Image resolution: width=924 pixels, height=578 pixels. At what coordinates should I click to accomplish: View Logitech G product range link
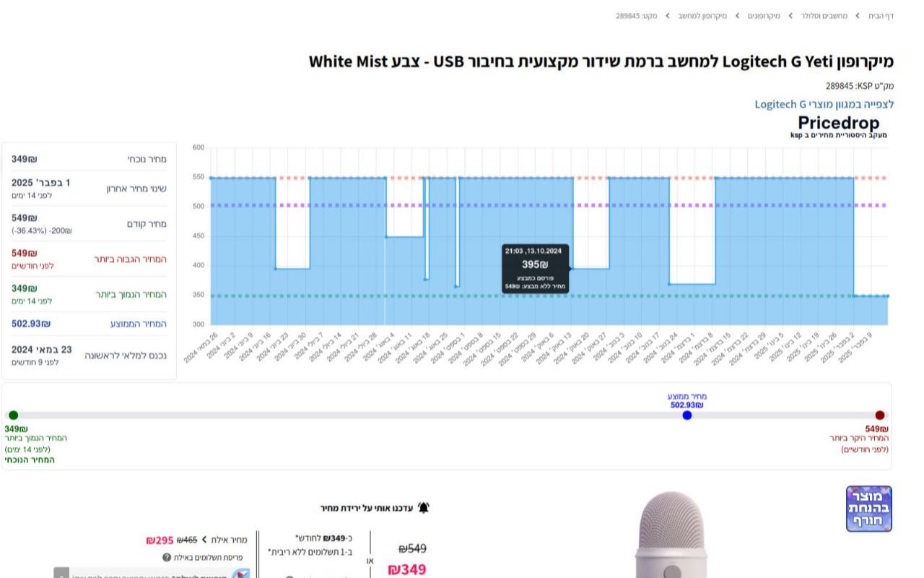point(824,104)
